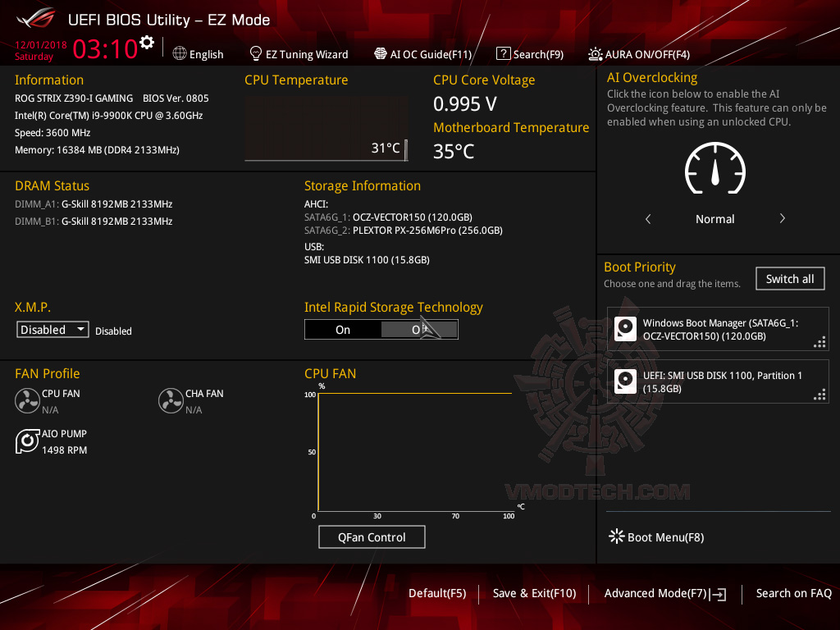The image size is (840, 630).
Task: Disable Intel Rapid Storage Technology
Action: (x=419, y=329)
